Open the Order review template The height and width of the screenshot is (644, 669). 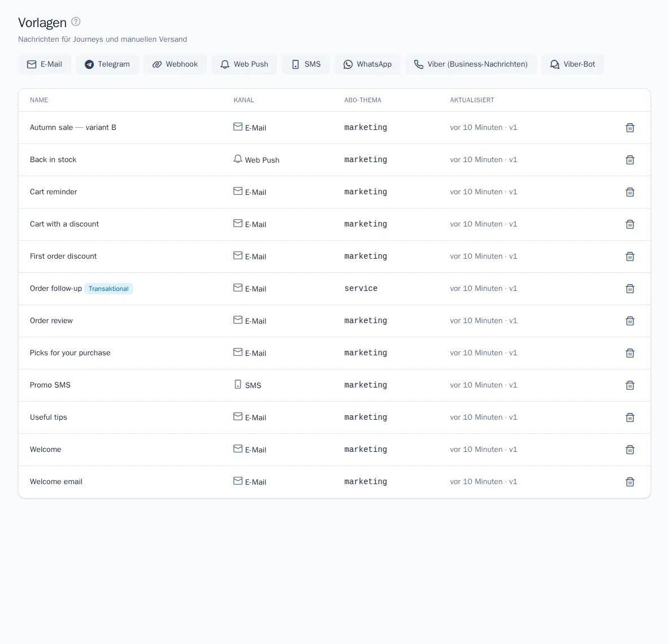point(51,321)
